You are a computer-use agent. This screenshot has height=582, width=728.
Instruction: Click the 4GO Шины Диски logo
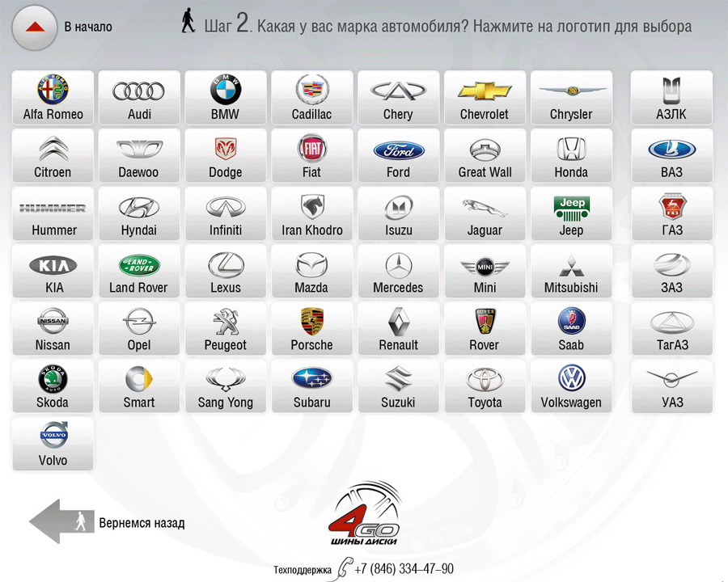(x=365, y=513)
